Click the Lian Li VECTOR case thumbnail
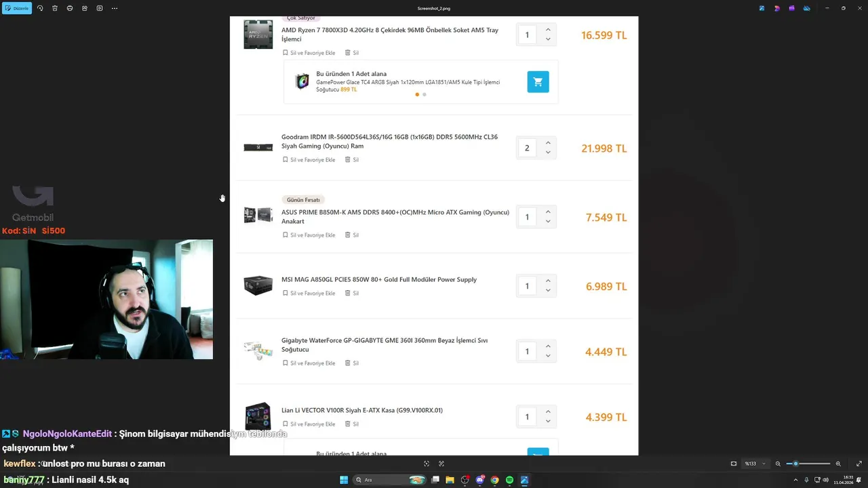The height and width of the screenshot is (488, 868). pyautogui.click(x=258, y=417)
